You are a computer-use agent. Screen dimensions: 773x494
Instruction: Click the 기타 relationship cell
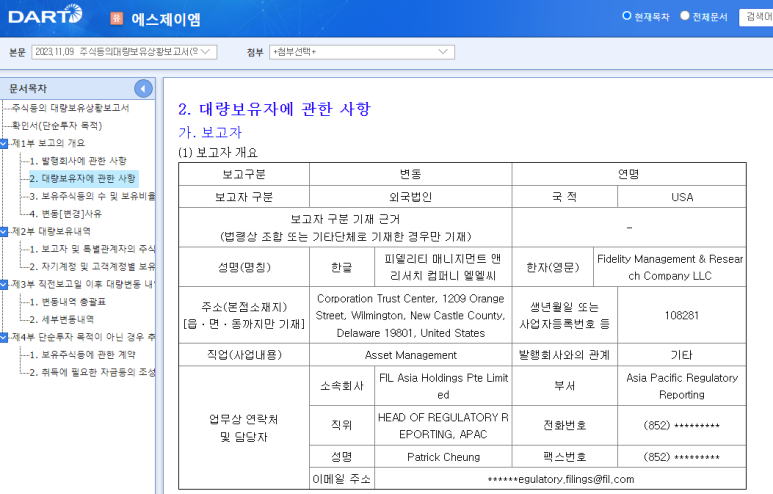(682, 355)
